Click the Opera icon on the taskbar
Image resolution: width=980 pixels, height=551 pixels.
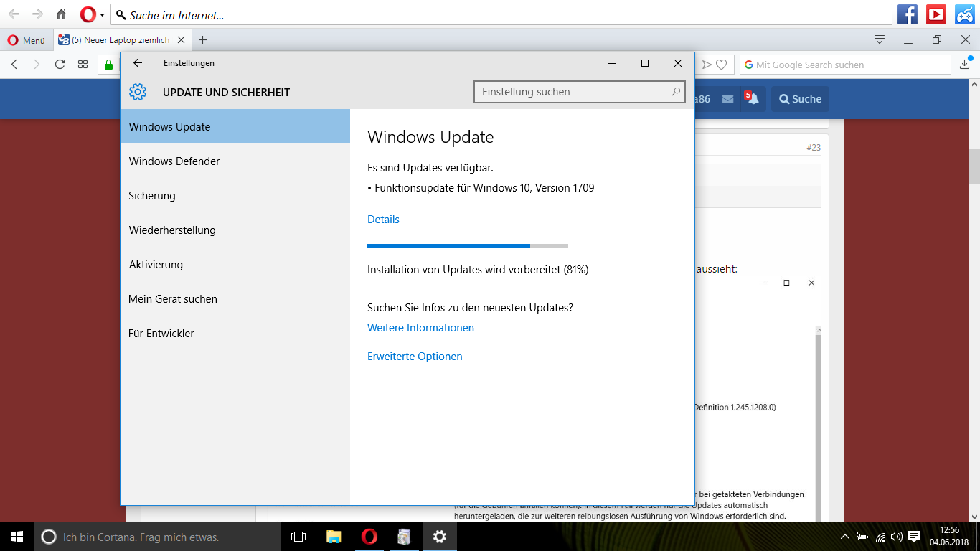[x=369, y=537]
